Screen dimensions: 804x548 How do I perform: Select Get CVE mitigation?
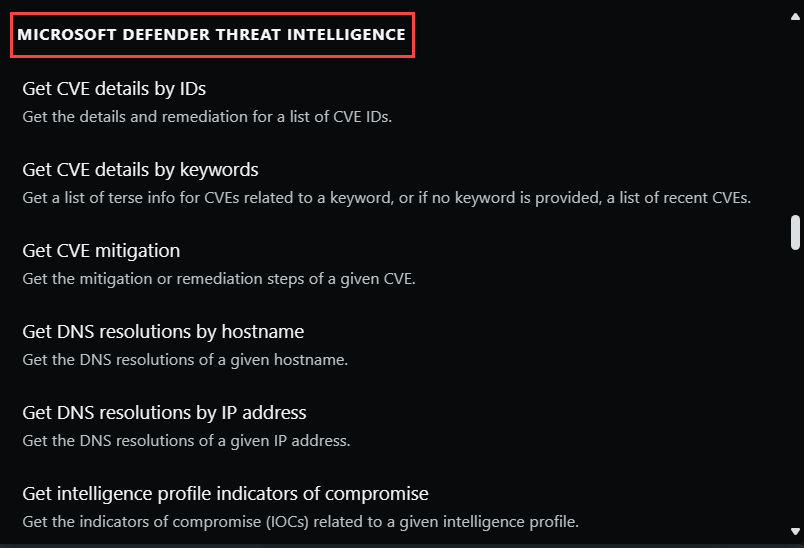[101, 251]
